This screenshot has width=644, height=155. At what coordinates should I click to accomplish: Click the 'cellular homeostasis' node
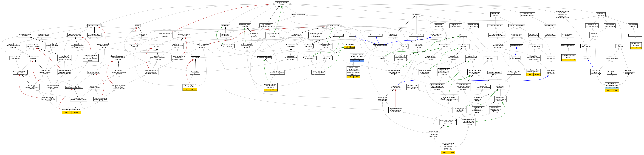pos(495,26)
